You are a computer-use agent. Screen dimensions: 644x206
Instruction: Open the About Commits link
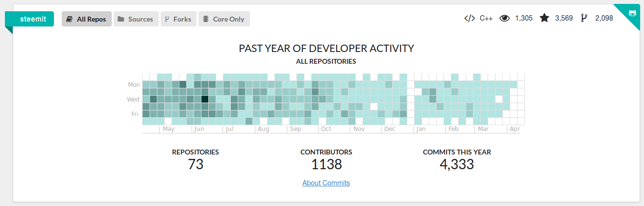326,183
